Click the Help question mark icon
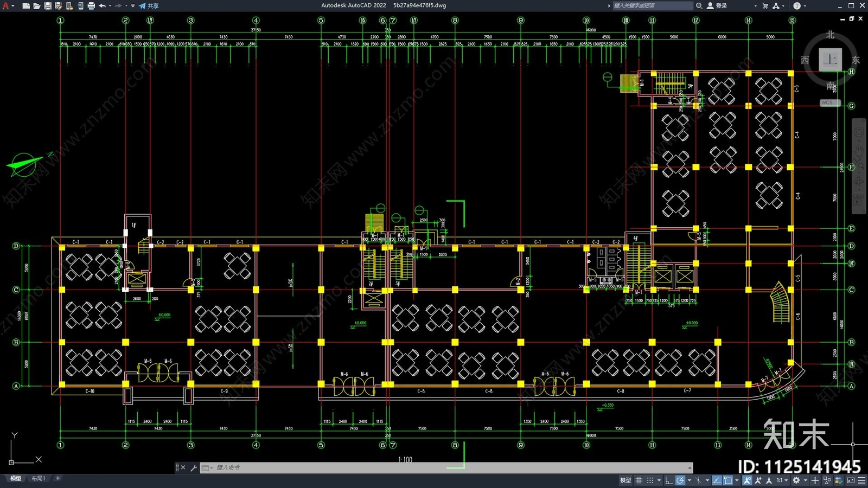The image size is (868, 488). click(797, 6)
